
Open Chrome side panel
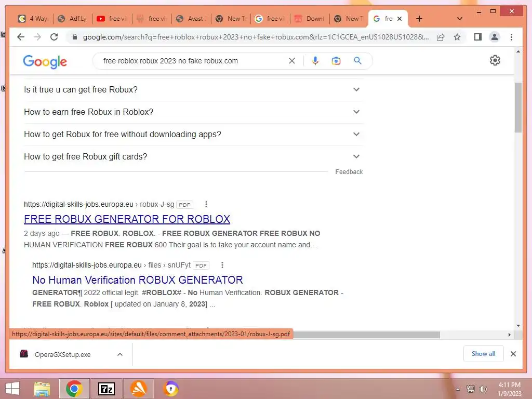click(x=478, y=37)
